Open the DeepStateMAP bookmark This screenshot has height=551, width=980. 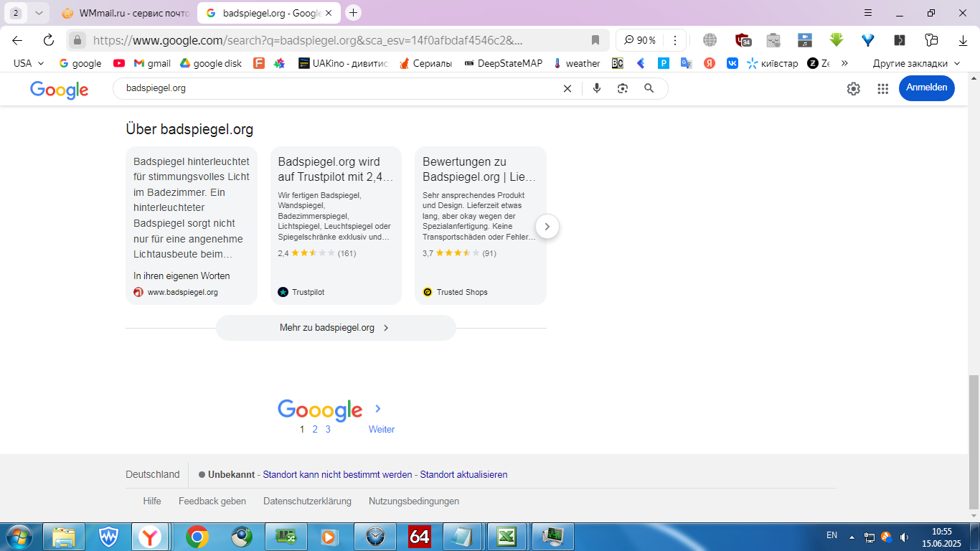coord(504,63)
